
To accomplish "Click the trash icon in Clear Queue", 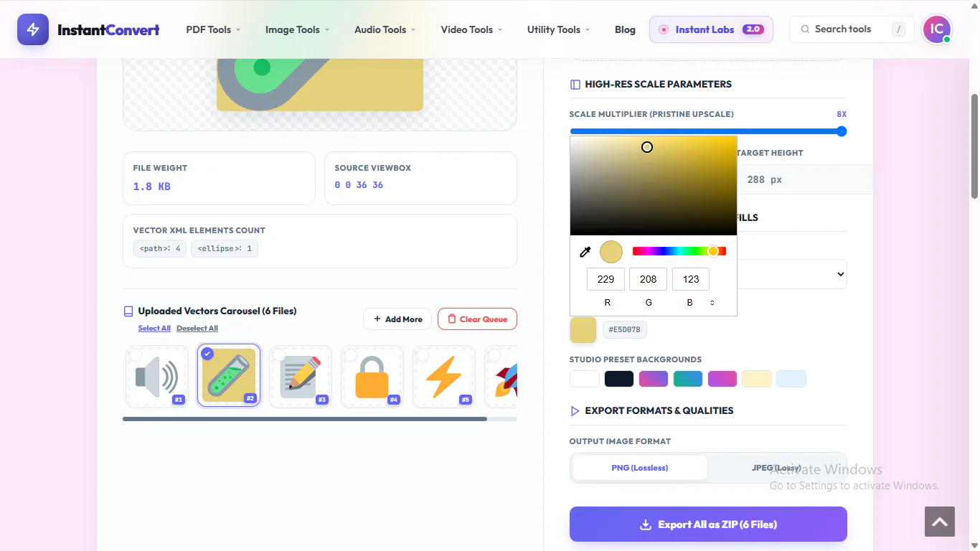I will pyautogui.click(x=452, y=319).
